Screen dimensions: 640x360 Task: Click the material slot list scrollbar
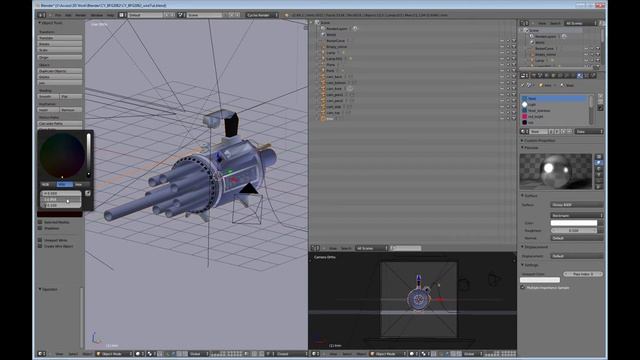[x=591, y=110]
